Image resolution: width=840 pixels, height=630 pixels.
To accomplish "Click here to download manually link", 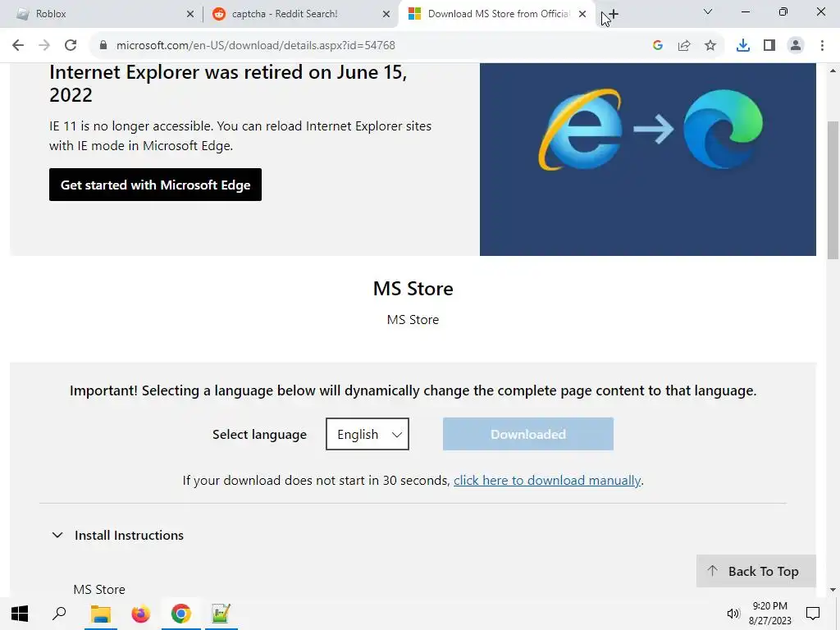I will click(547, 481).
